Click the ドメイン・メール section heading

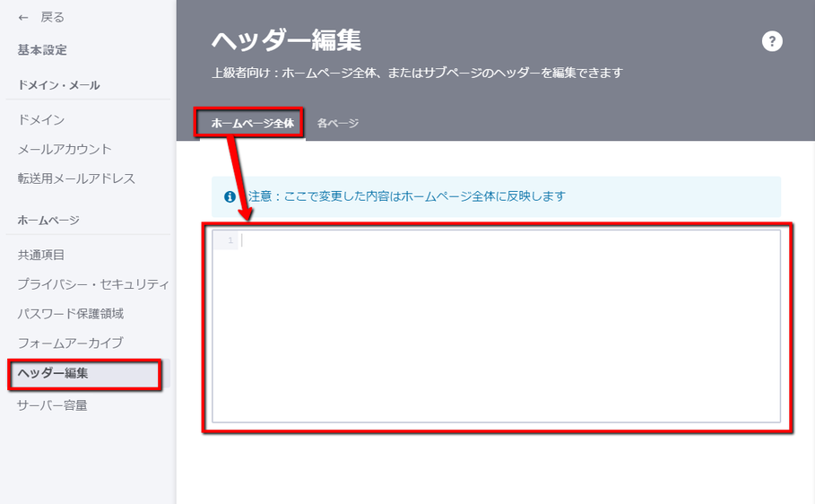pyautogui.click(x=59, y=85)
